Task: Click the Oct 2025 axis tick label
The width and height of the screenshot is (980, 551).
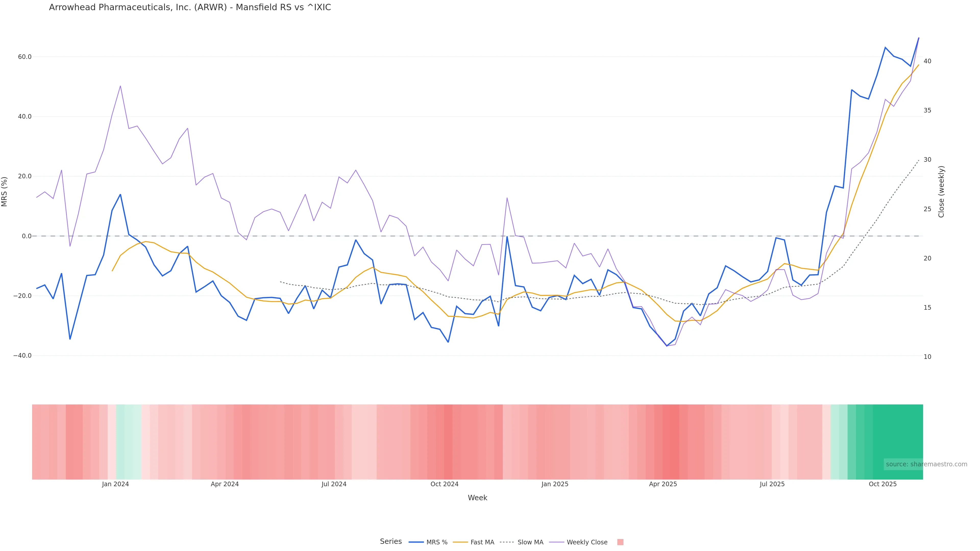Action: (883, 484)
